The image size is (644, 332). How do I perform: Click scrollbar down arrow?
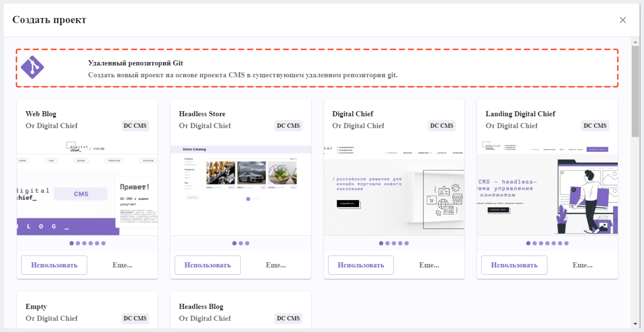pos(635,324)
